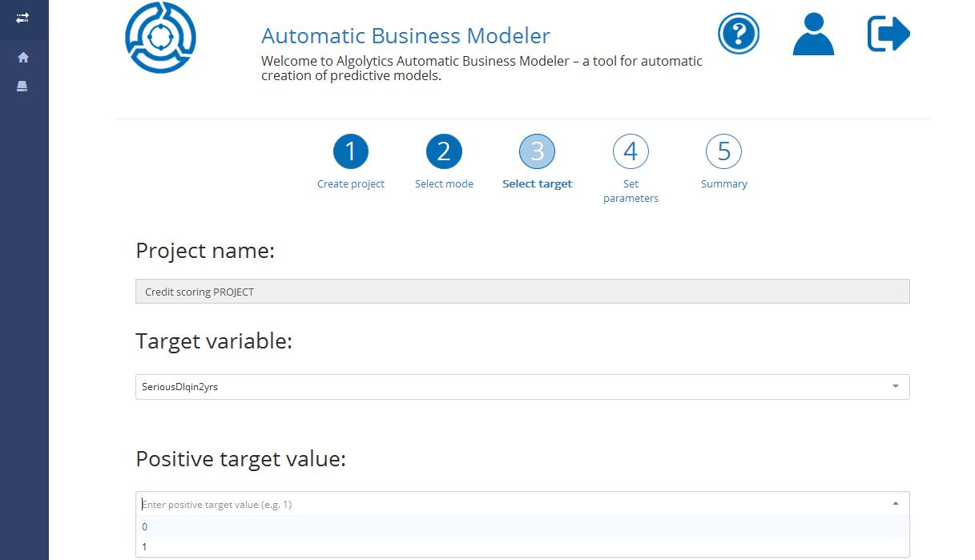Image resolution: width=975 pixels, height=560 pixels.
Task: Jump to step 5 circle
Action: tap(723, 151)
